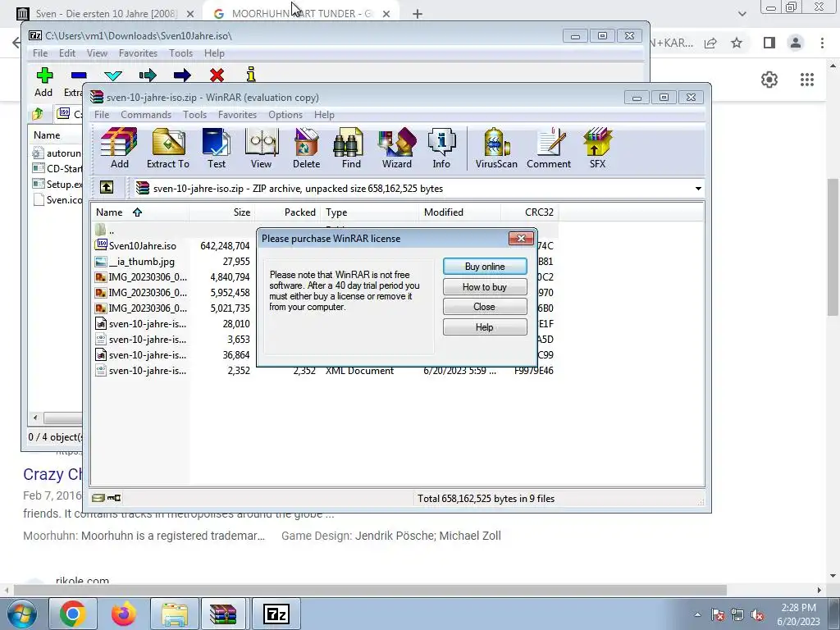The height and width of the screenshot is (630, 840).
Task: Open 7-Zip View menu
Action: pos(97,53)
